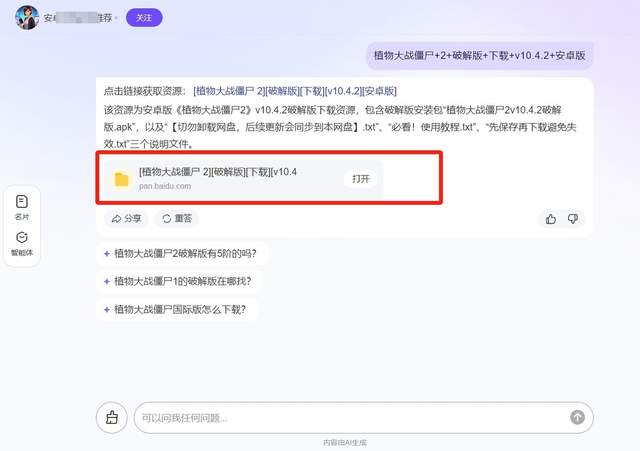
Task: Click the 分享 share button
Action: (x=126, y=218)
